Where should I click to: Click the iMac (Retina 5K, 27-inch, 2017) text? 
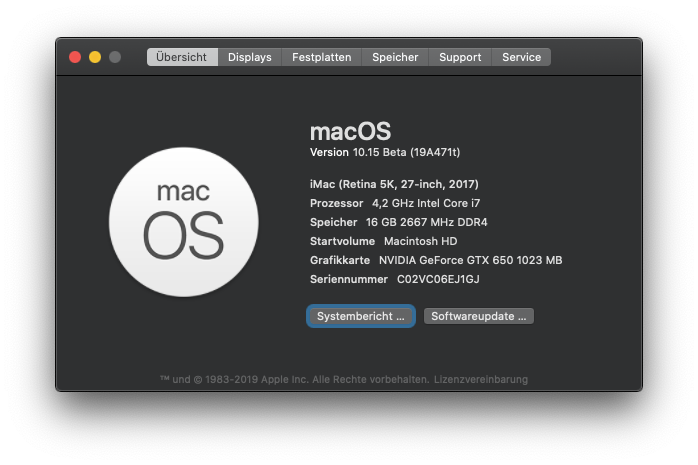[394, 184]
